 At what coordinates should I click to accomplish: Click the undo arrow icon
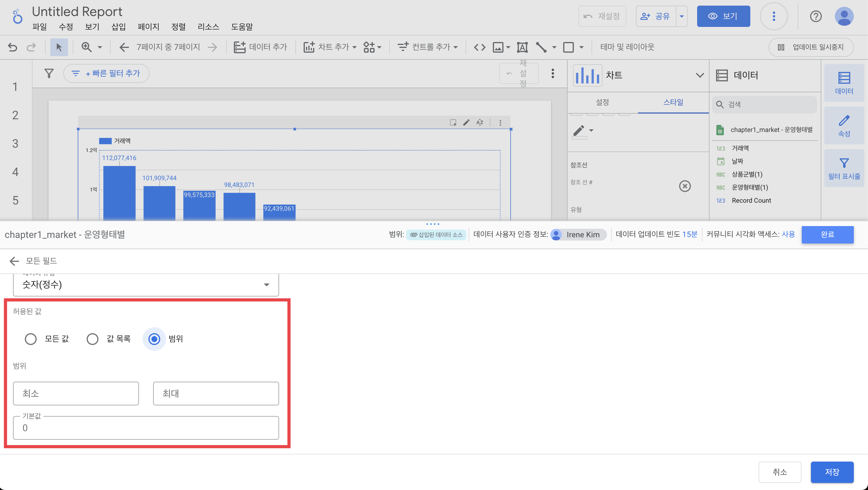tap(12, 47)
